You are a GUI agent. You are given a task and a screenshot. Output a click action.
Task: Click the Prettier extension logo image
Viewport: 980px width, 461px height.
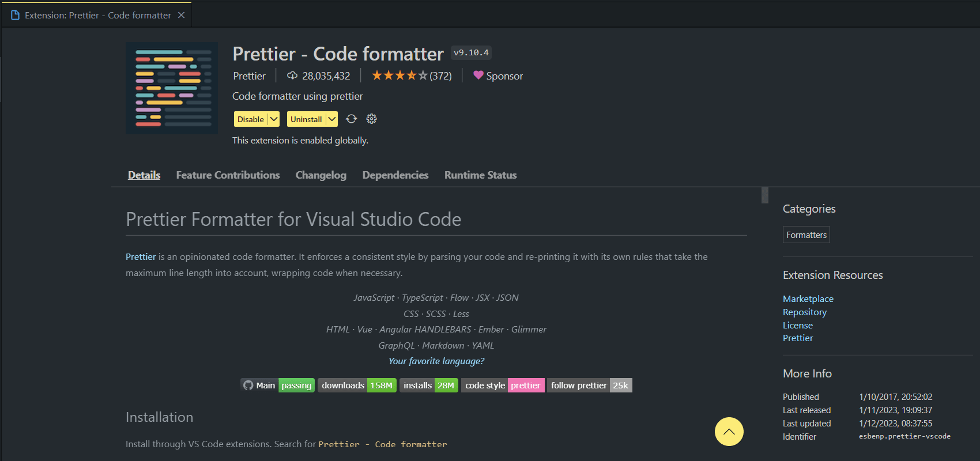point(172,88)
